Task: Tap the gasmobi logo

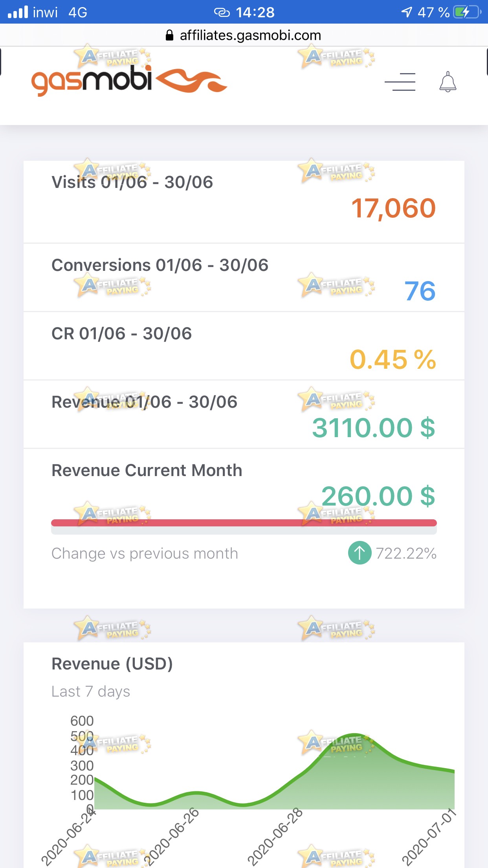Action: tap(129, 81)
